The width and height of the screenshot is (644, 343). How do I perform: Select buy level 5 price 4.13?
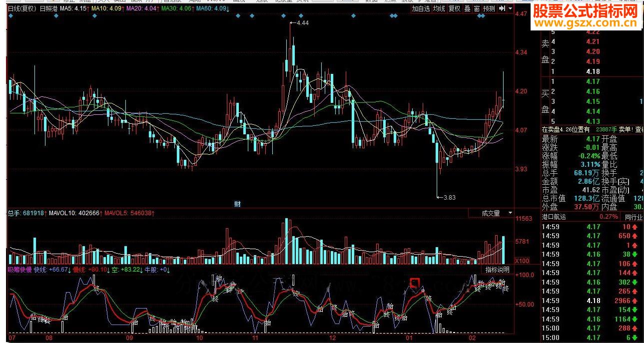pos(593,121)
